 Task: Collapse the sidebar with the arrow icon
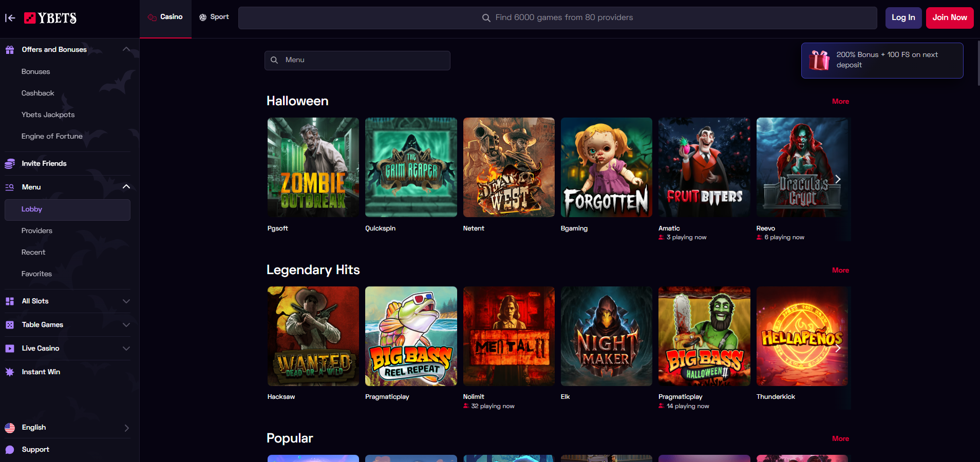(x=10, y=18)
